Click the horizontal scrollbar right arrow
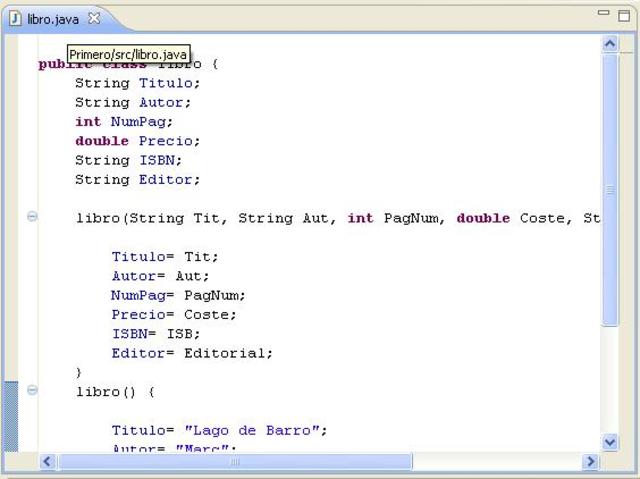The width and height of the screenshot is (640, 479). [590, 461]
